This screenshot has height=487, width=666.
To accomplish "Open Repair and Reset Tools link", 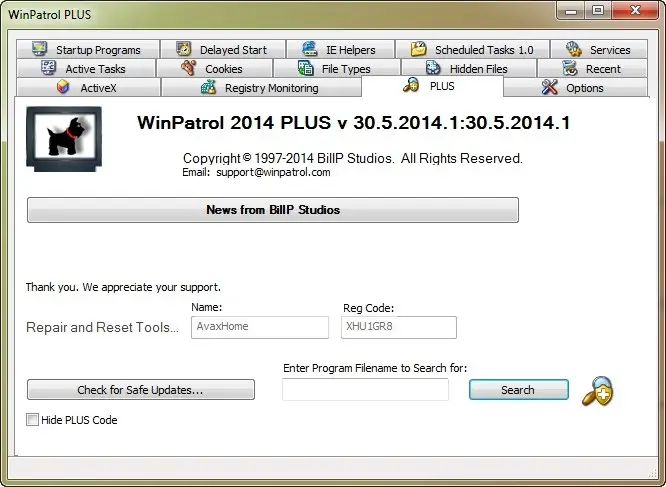I will click(102, 327).
